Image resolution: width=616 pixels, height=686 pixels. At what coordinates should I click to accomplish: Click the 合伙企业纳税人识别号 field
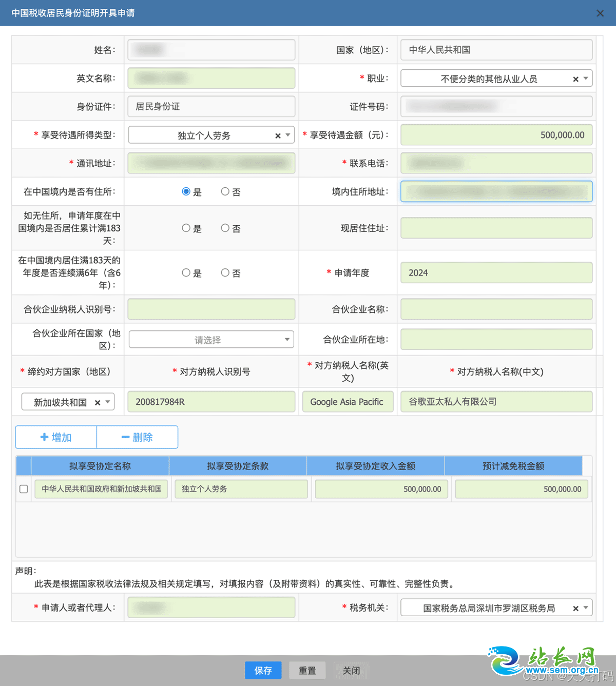pyautogui.click(x=211, y=309)
